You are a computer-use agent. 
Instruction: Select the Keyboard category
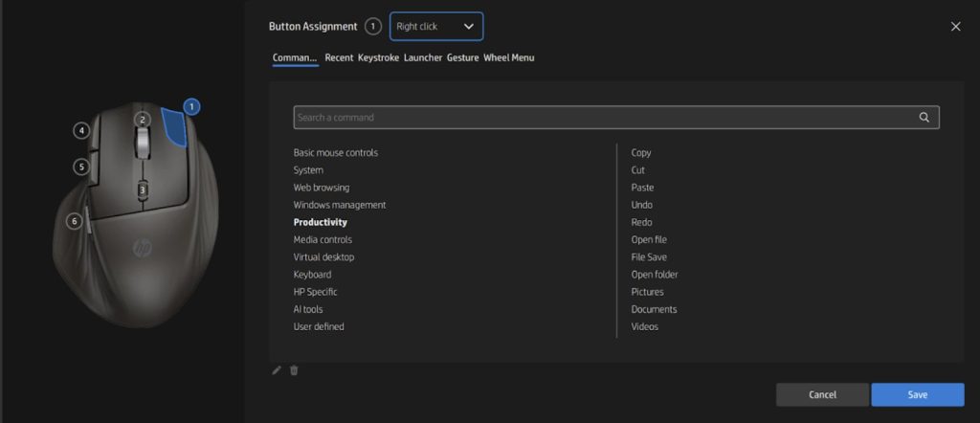[x=313, y=275]
